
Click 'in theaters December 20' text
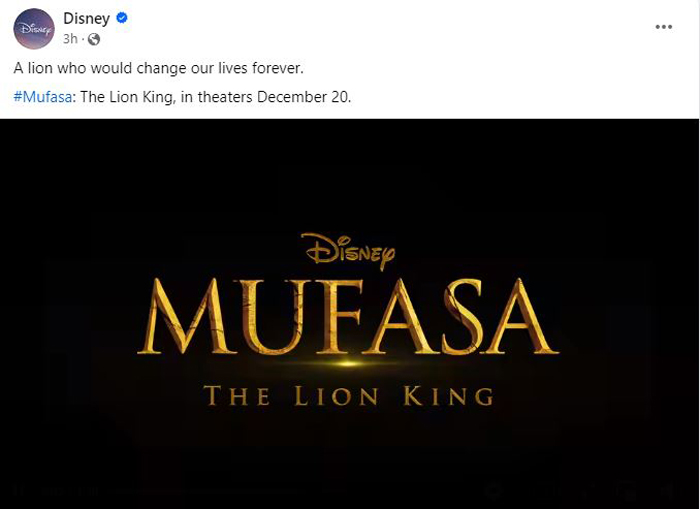[265, 97]
